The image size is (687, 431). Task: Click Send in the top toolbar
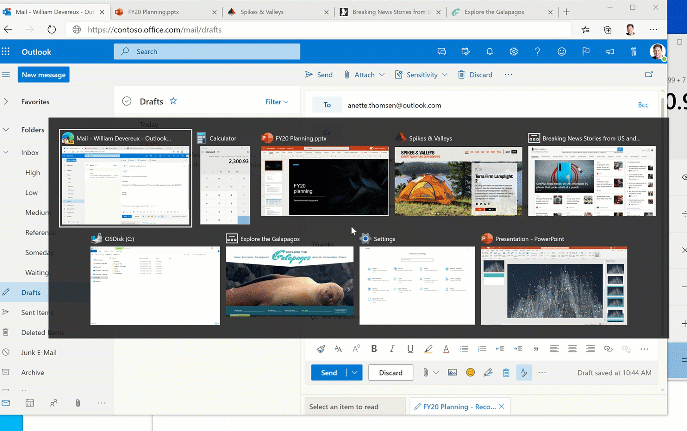click(x=319, y=74)
